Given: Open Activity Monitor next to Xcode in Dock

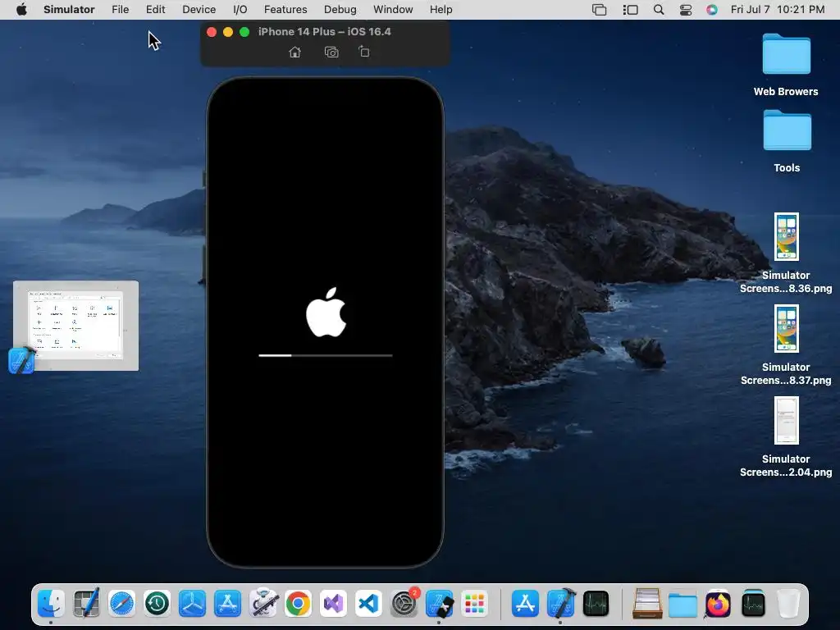Looking at the screenshot, I should point(596,604).
